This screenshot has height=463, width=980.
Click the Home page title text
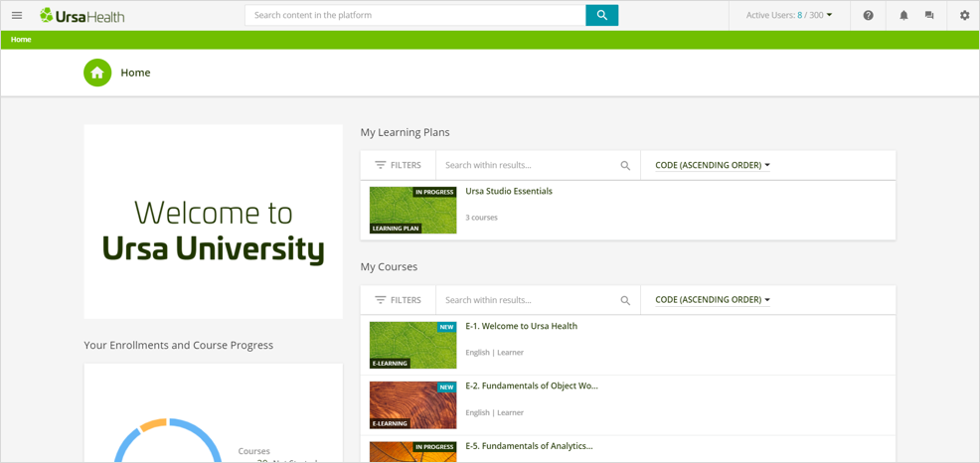click(x=135, y=73)
